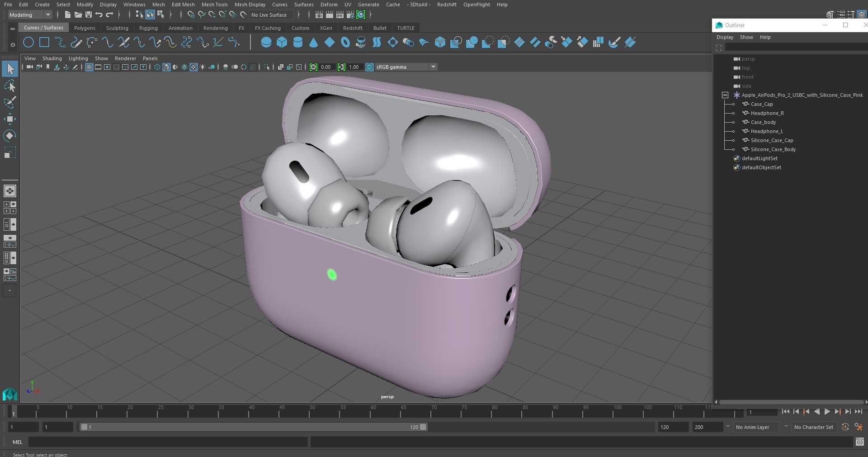868x457 pixels.
Task: Click the Undo arrow icon
Action: pos(99,15)
